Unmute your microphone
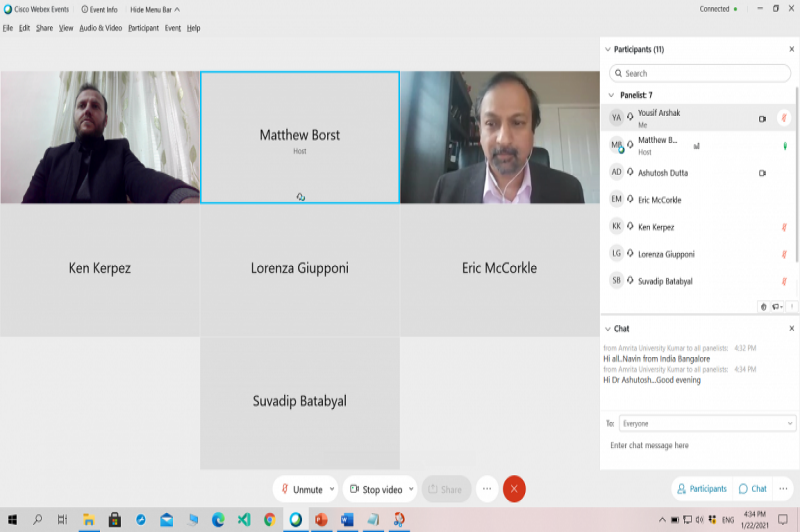The height and width of the screenshot is (532, 800). coord(302,489)
